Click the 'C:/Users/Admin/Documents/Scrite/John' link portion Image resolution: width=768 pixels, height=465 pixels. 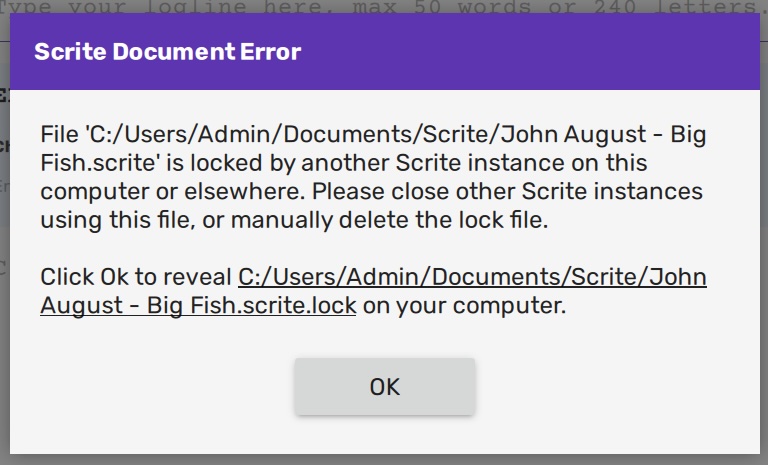(x=470, y=277)
